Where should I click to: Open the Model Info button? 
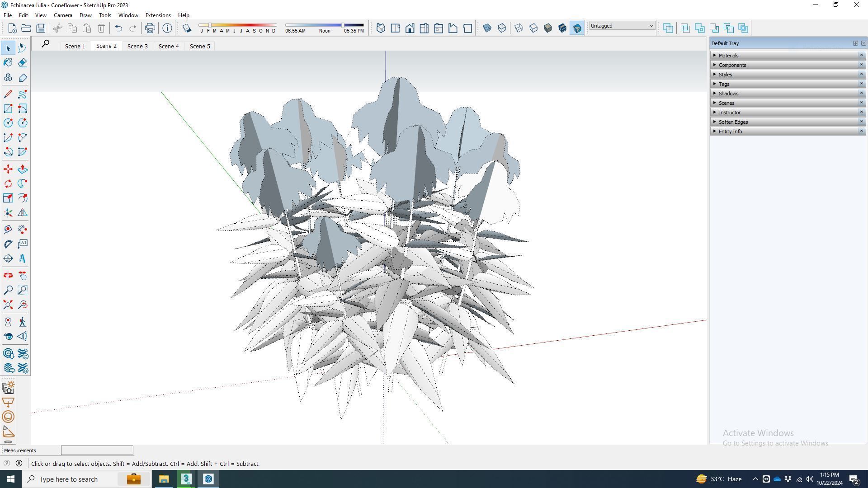pos(167,28)
